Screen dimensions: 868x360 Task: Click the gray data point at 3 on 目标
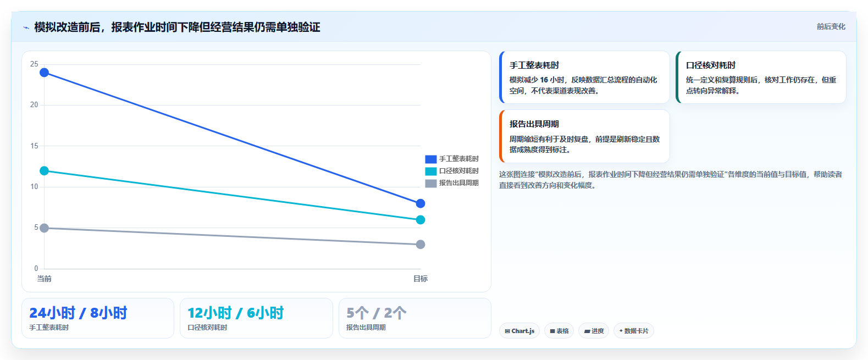[x=421, y=245]
